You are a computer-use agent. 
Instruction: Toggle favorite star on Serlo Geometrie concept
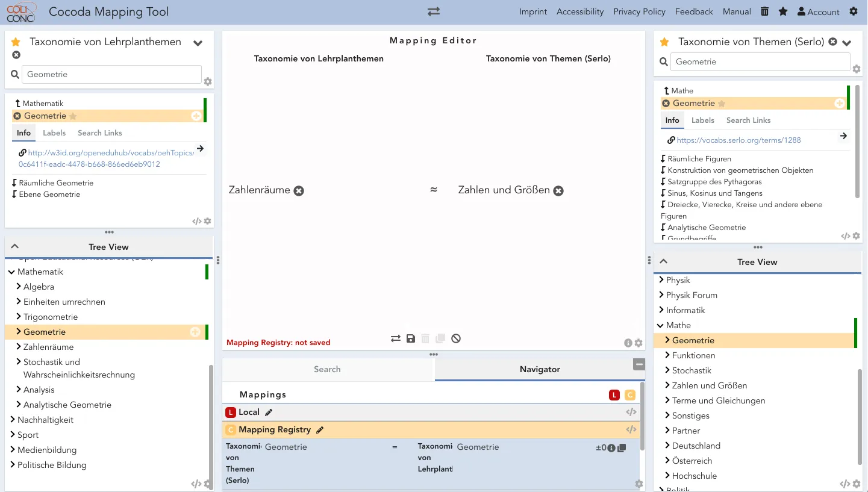click(x=722, y=104)
